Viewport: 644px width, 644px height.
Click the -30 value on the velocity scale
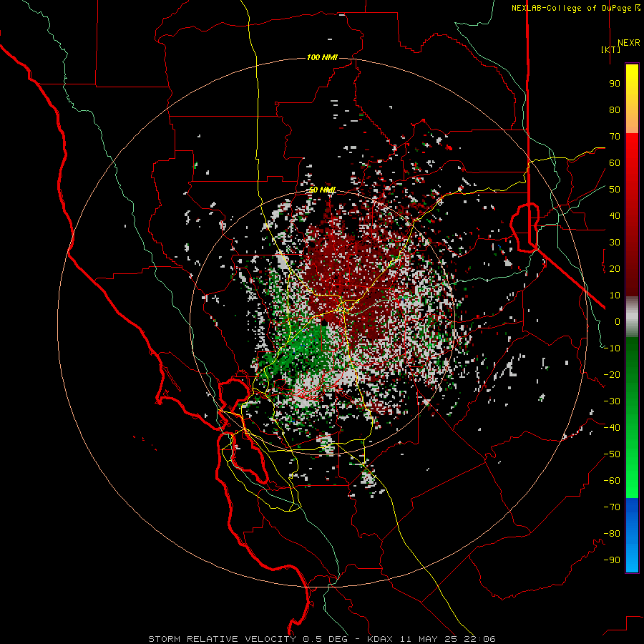pyautogui.click(x=612, y=401)
